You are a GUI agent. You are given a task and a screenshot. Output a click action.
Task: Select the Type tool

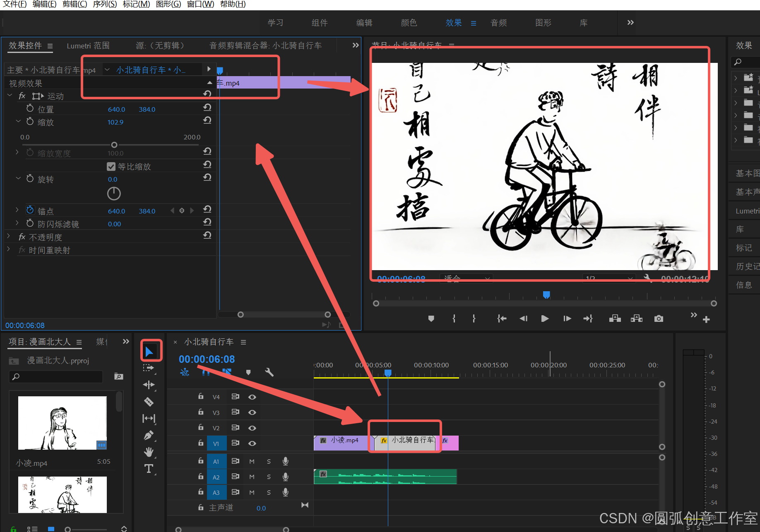(x=149, y=469)
